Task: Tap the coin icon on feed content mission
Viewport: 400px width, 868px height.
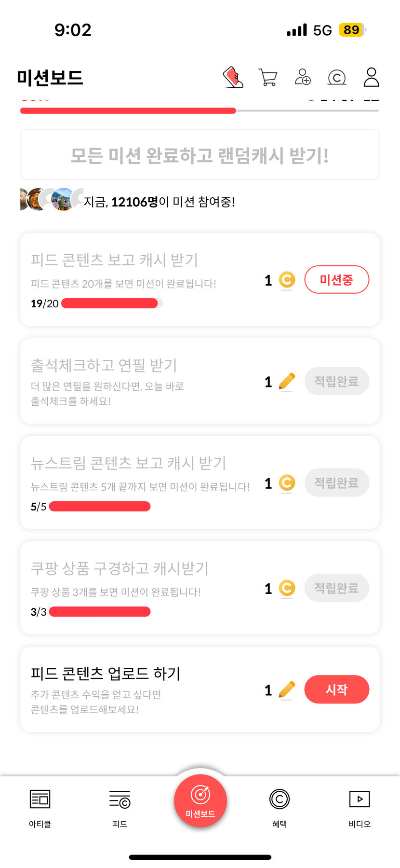Action: 287,280
